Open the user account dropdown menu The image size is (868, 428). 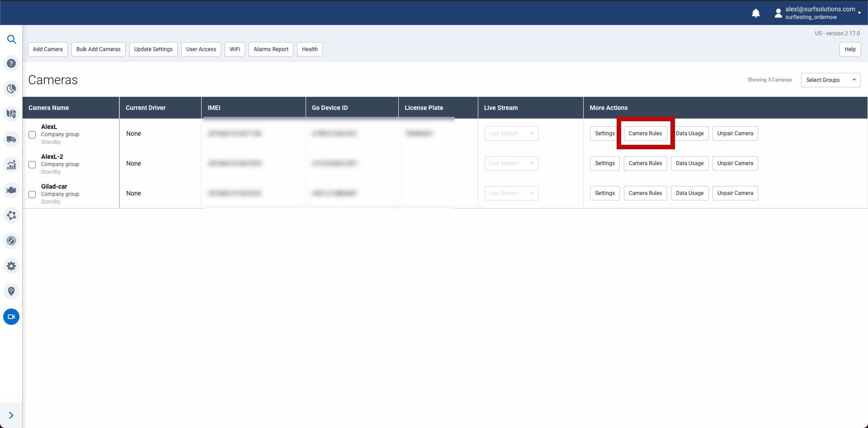click(x=819, y=13)
